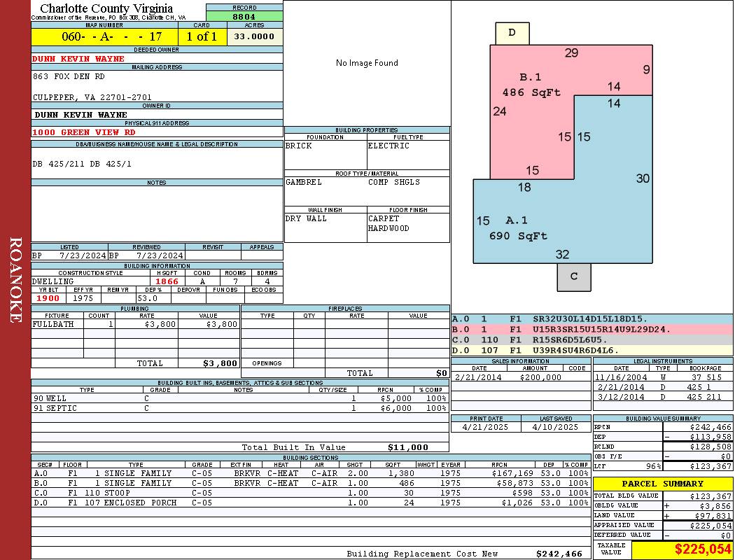Click the green record number 8804 field
Image resolution: width=735 pixels, height=560 pixels.
[x=244, y=16]
